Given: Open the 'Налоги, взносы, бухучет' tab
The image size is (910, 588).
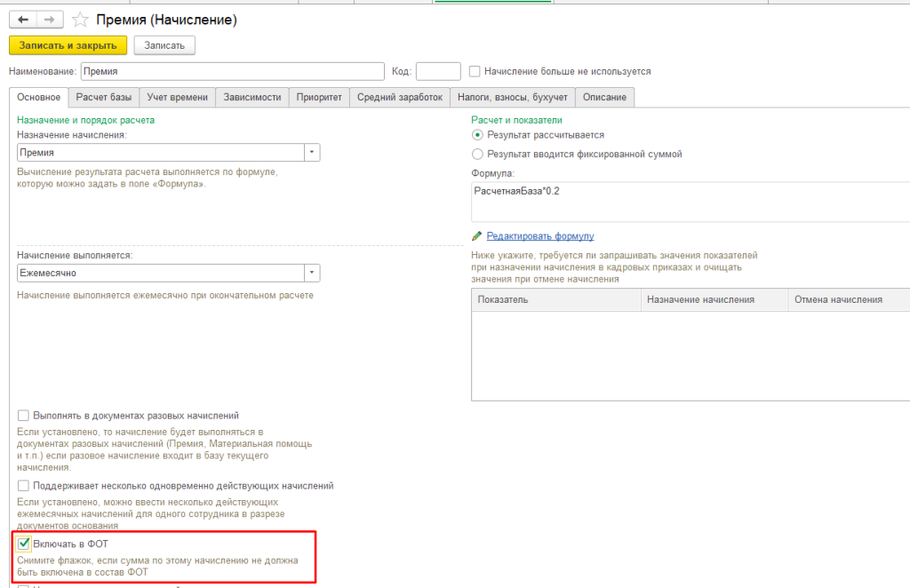Looking at the screenshot, I should [512, 98].
